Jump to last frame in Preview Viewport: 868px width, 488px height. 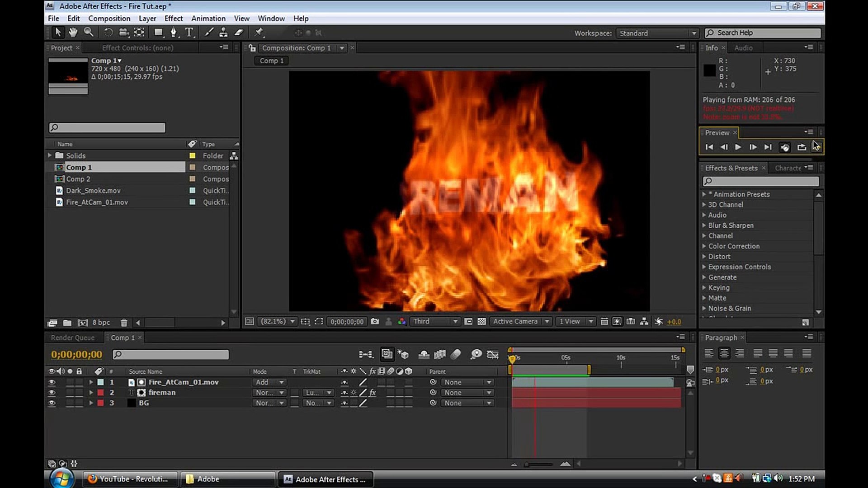[768, 147]
